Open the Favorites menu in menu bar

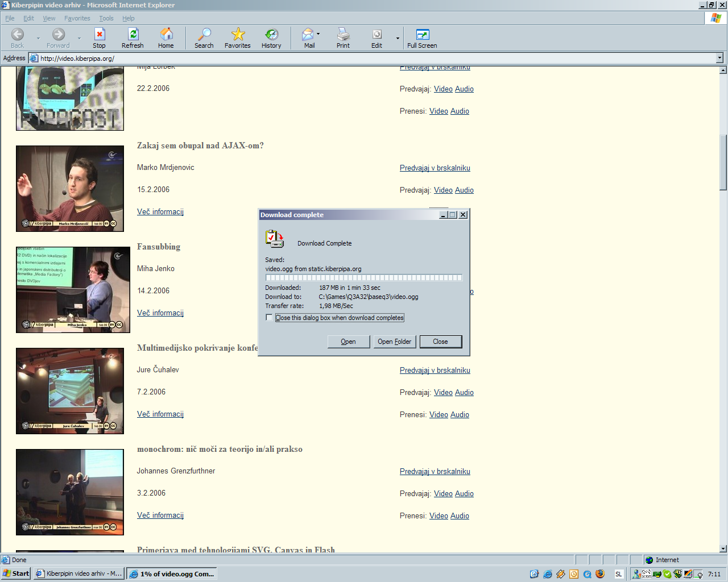coord(77,18)
